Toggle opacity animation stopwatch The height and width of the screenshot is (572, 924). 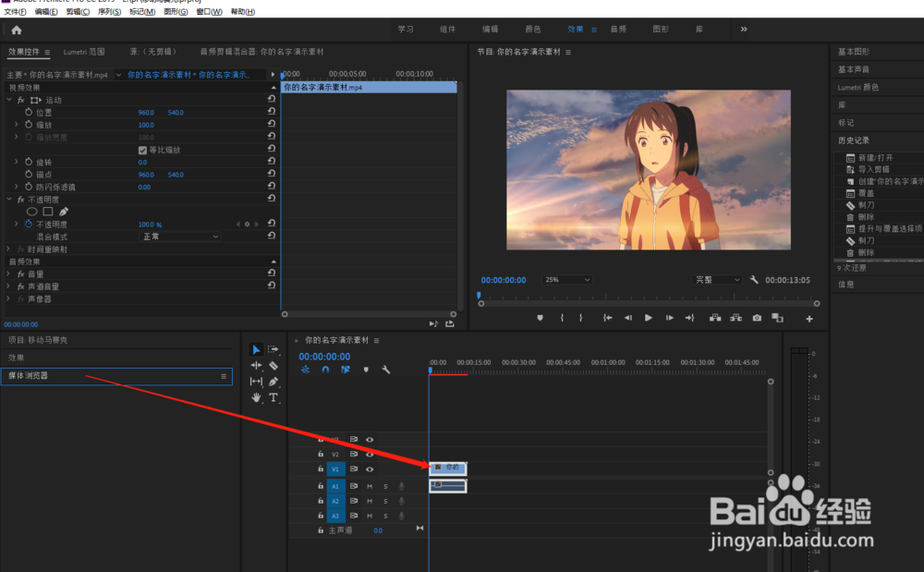click(29, 224)
